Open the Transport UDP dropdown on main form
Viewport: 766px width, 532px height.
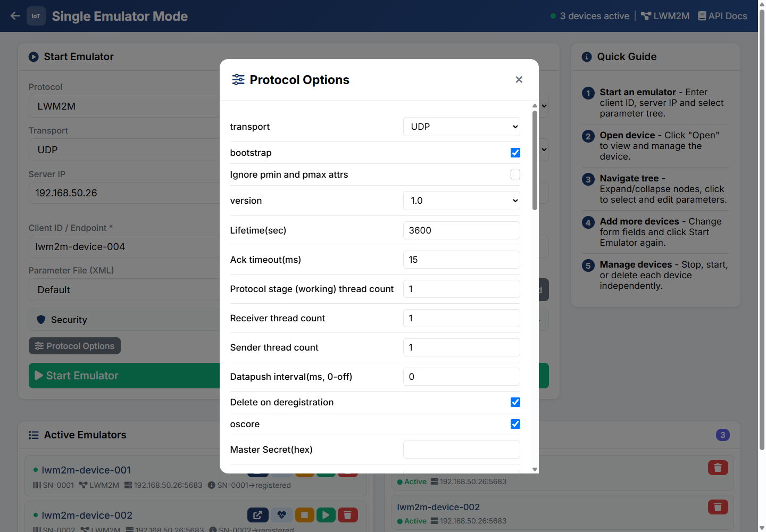[x=124, y=150]
